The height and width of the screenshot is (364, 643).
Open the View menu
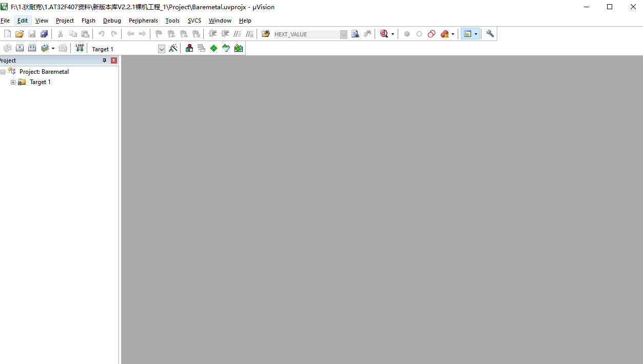[42, 21]
